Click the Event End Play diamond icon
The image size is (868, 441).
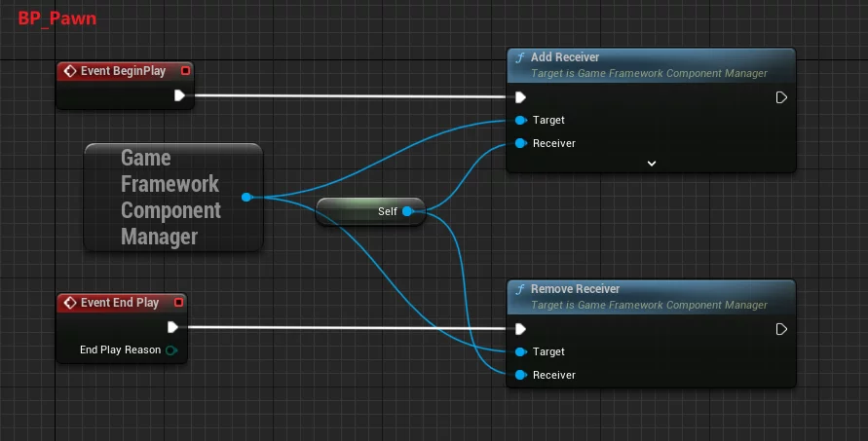(x=69, y=303)
